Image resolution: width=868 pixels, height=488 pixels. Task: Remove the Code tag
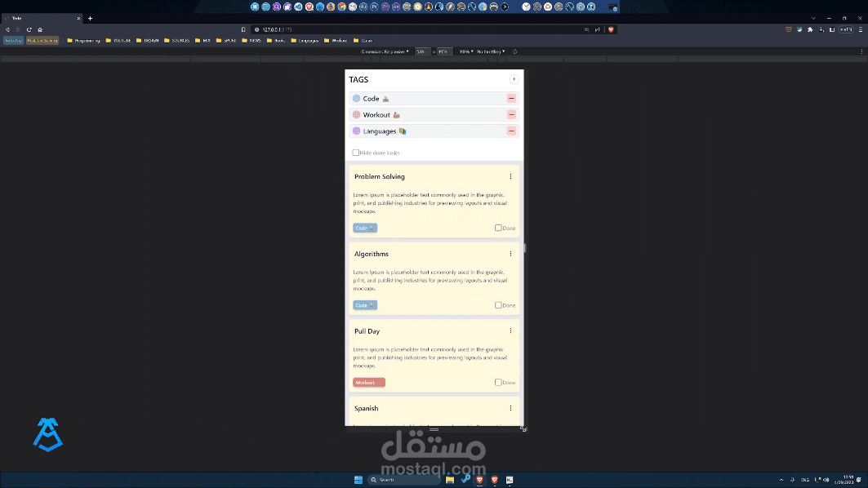tap(511, 99)
